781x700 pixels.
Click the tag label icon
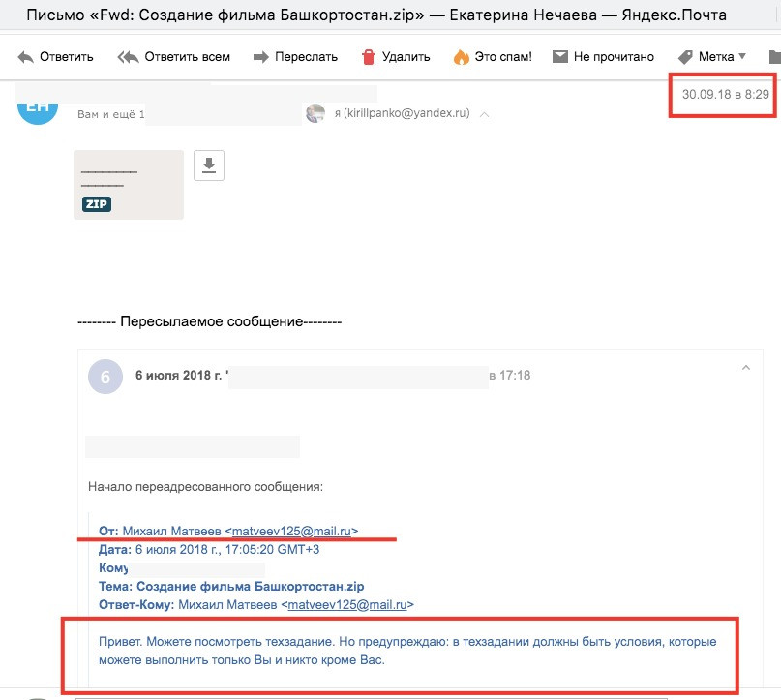coord(686,57)
